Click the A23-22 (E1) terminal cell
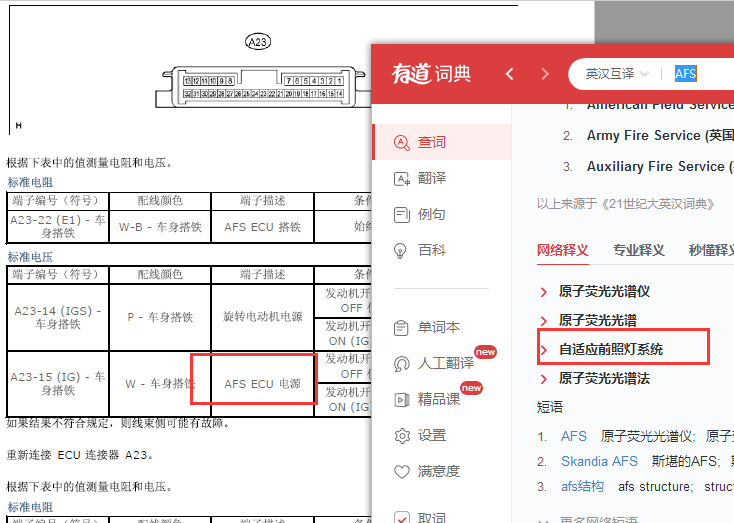The height and width of the screenshot is (523, 734). 58,226
